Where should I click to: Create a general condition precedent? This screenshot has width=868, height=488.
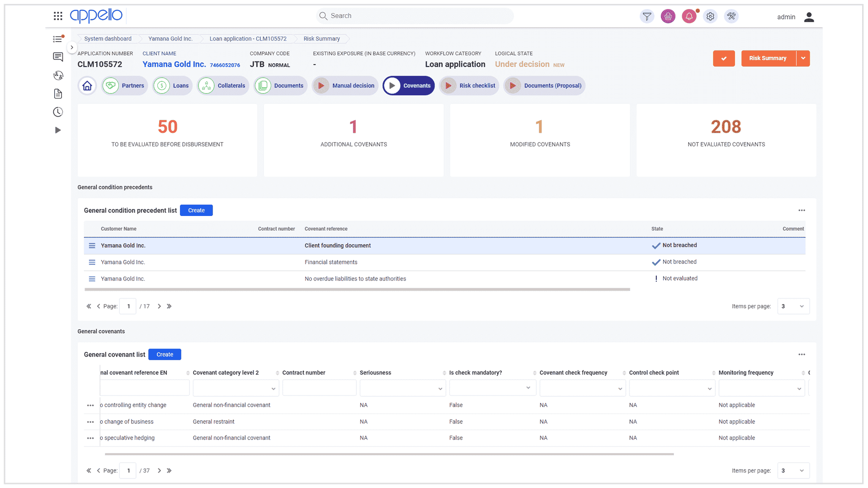[x=196, y=211]
